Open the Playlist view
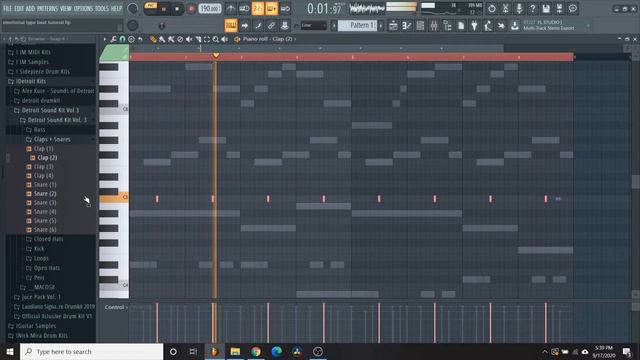 coord(393,26)
